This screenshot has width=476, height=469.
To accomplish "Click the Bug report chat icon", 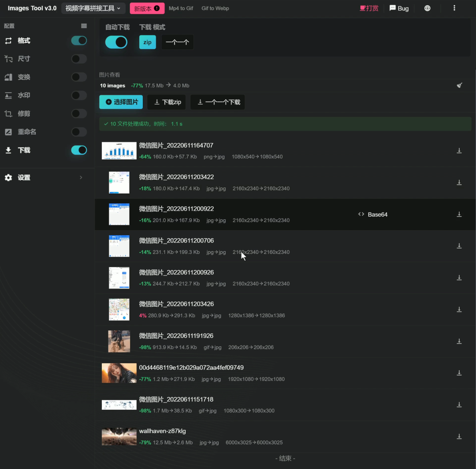I will 392,8.
